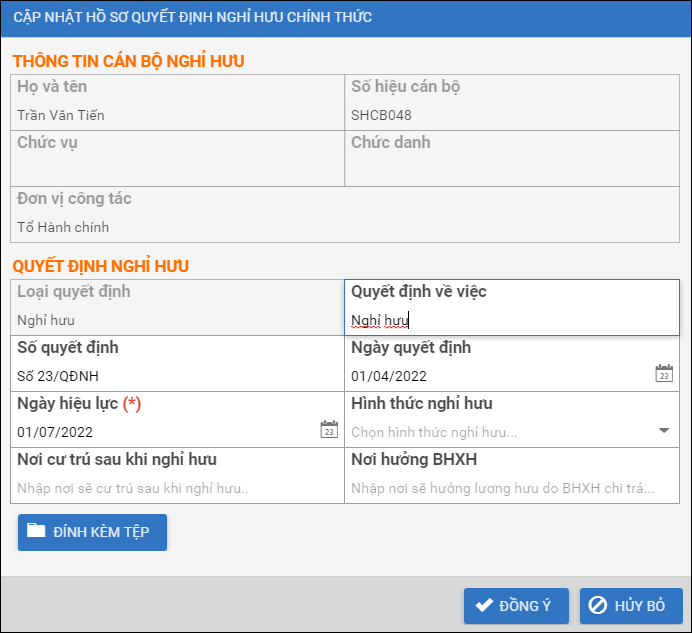Image resolution: width=692 pixels, height=633 pixels.
Task: Expand the Hình thức nghỉ hưu dropdown arrow
Action: [664, 431]
